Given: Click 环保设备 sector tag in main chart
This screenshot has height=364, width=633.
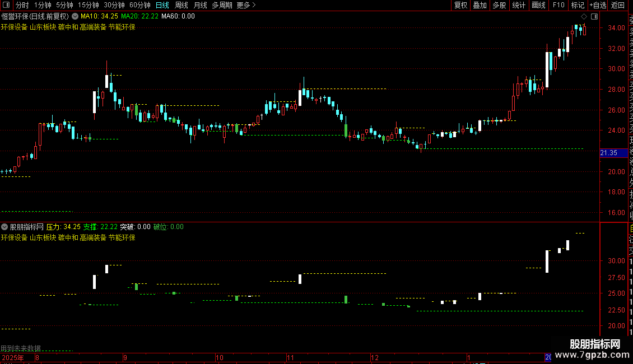Looking at the screenshot, I should (14, 27).
